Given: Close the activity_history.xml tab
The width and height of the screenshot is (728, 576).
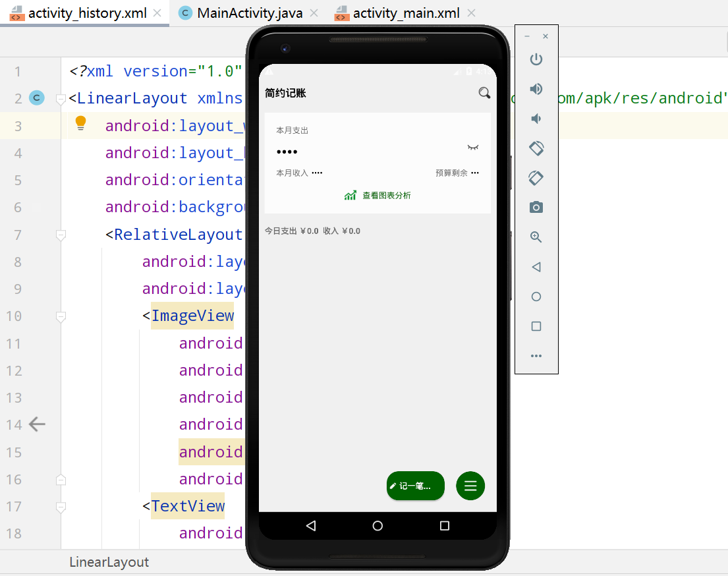Looking at the screenshot, I should point(157,13).
